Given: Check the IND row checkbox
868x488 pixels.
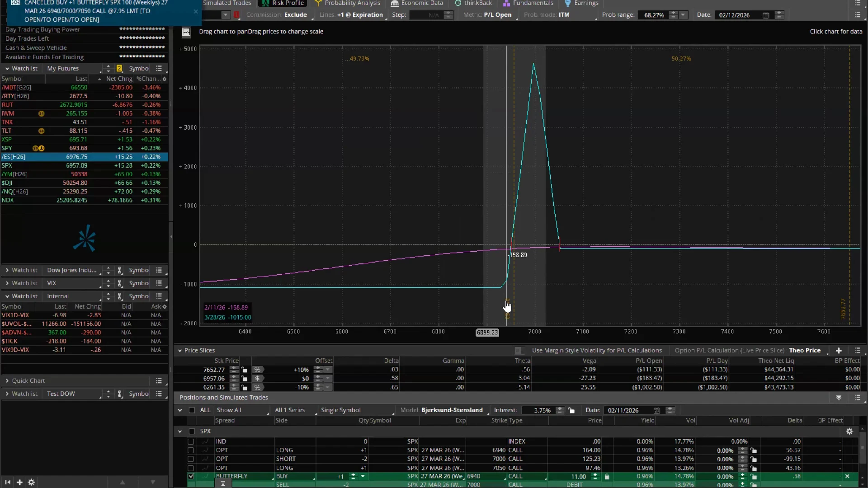Looking at the screenshot, I should click(191, 442).
